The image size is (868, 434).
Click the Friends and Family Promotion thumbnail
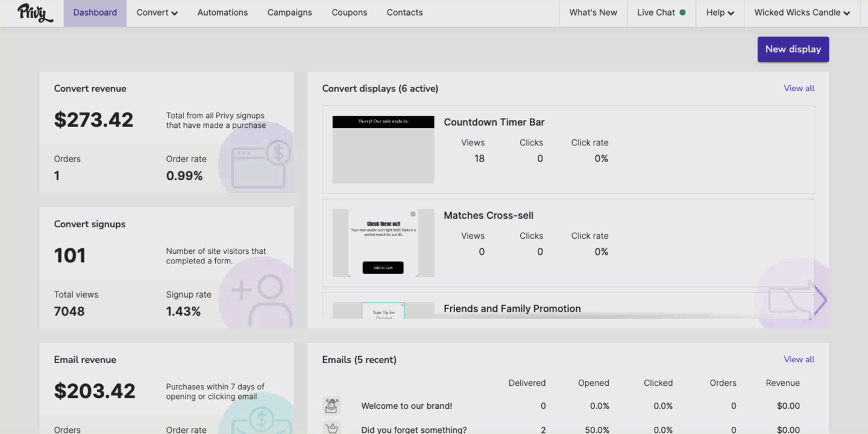(x=383, y=310)
